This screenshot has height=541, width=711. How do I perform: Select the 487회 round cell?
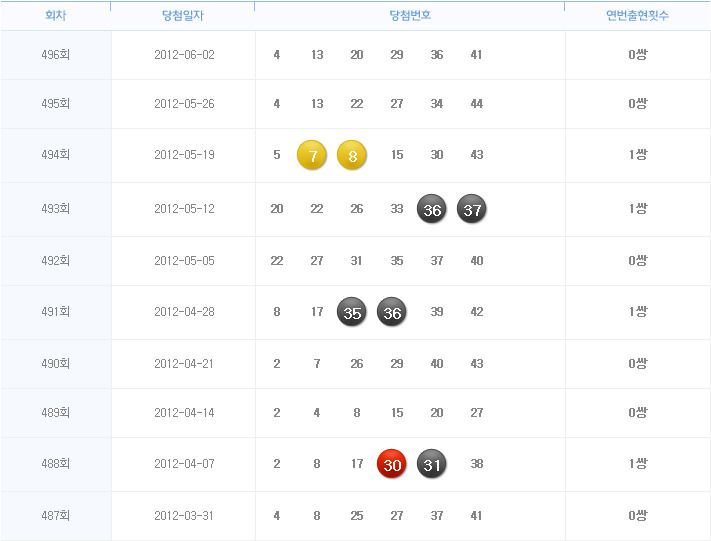pos(56,516)
